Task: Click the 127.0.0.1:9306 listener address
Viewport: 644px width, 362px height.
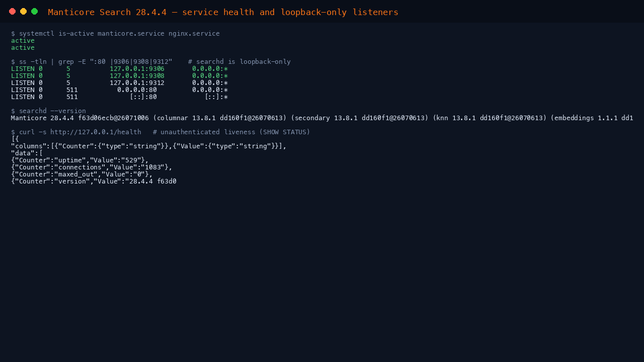Action: pyautogui.click(x=137, y=69)
